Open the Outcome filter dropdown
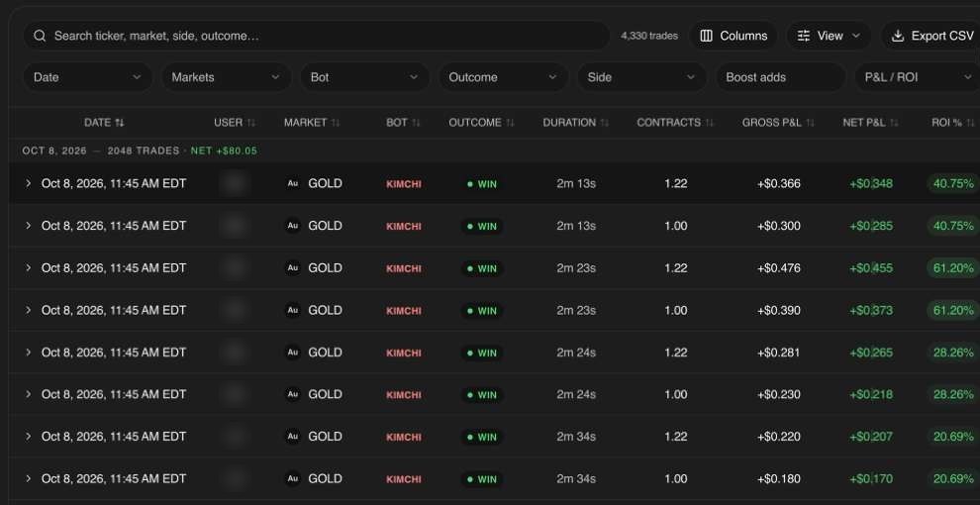The height and width of the screenshot is (505, 980). click(x=503, y=77)
